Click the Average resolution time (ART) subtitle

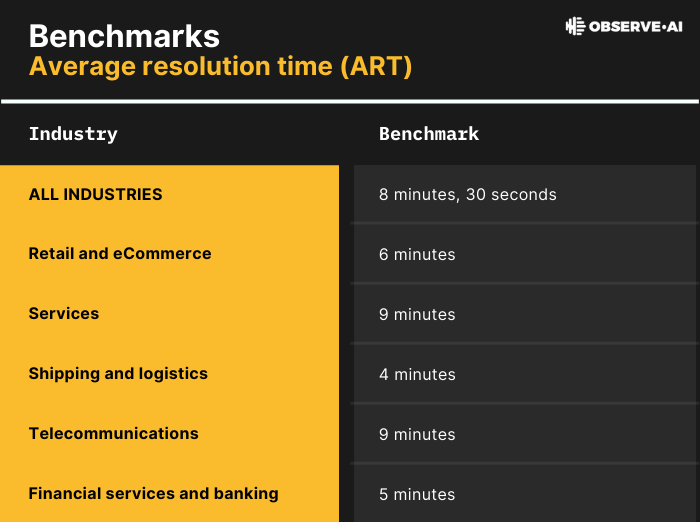[220, 67]
